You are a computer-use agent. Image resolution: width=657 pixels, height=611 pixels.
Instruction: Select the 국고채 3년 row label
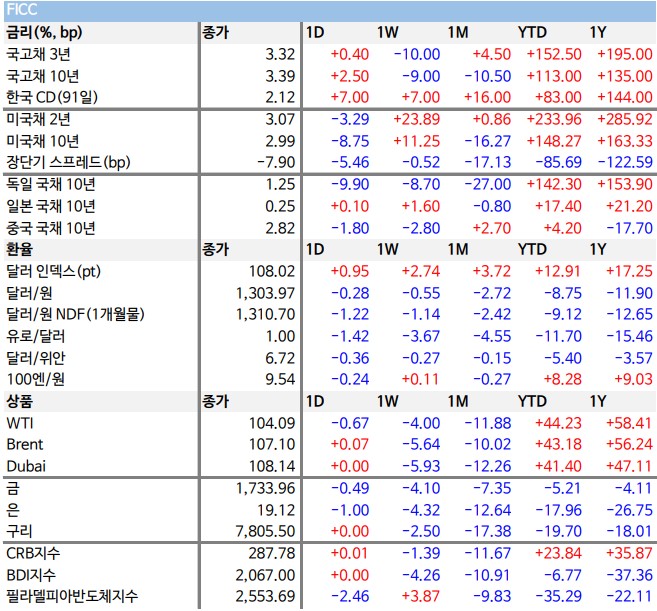click(38, 54)
